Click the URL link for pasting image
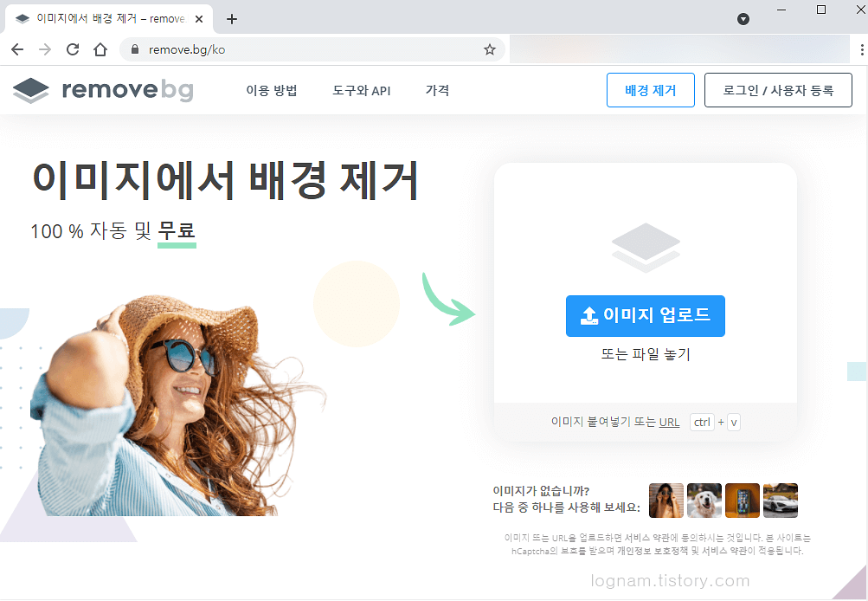Viewport: 868px width, 601px height. 669,422
